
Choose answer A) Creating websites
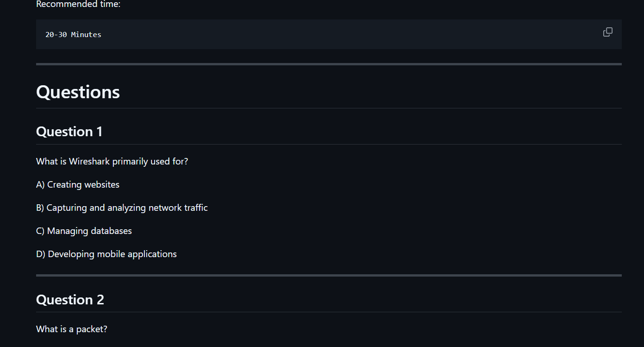[x=78, y=185]
